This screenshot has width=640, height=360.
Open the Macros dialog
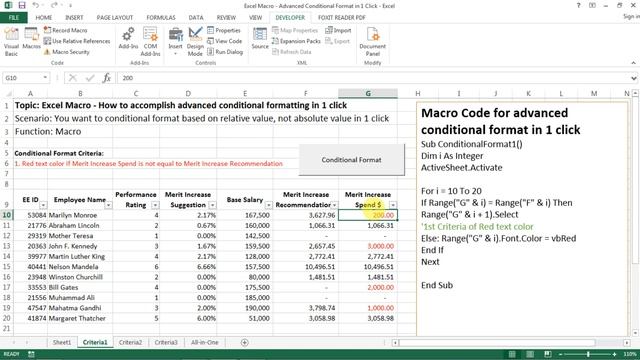coord(31,38)
